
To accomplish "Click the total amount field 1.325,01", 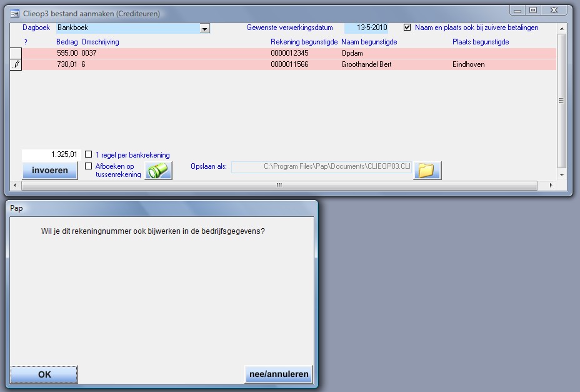I will [50, 154].
